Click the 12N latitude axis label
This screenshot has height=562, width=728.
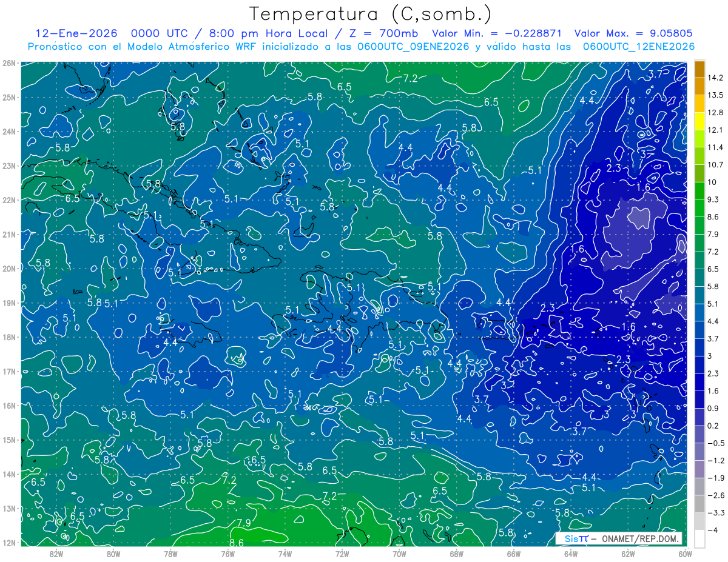8,542
